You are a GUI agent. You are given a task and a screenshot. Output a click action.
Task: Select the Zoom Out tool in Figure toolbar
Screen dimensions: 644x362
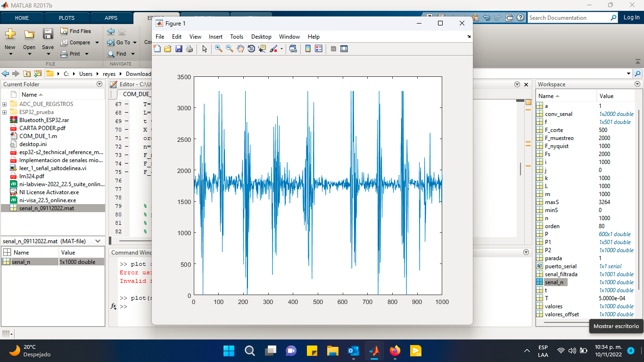click(230, 49)
